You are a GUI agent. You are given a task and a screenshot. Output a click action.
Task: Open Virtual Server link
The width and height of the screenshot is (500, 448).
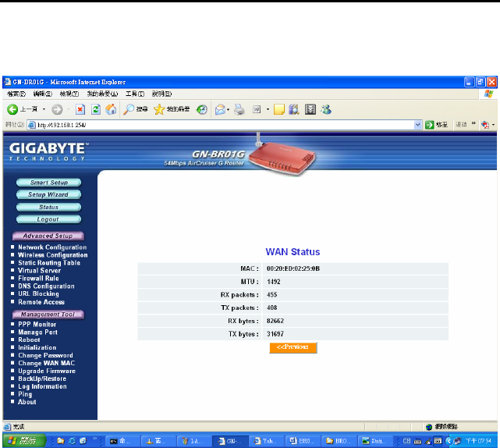[x=39, y=270]
